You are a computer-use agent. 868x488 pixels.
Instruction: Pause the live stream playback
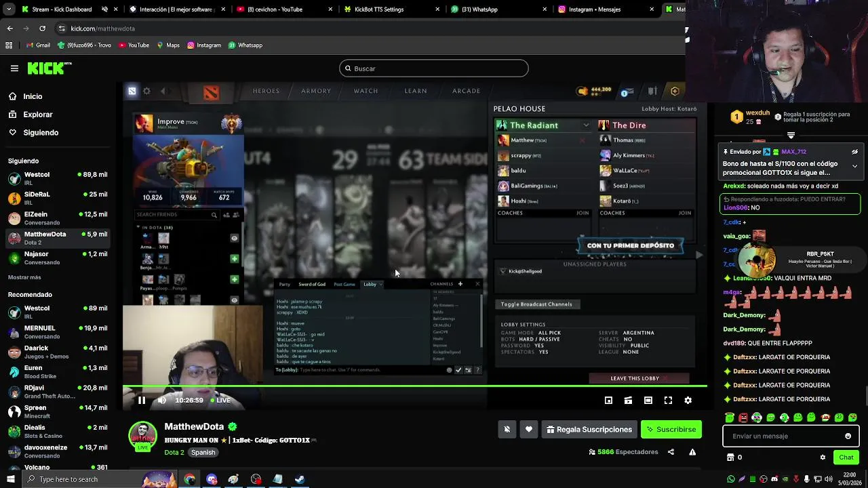tap(142, 401)
